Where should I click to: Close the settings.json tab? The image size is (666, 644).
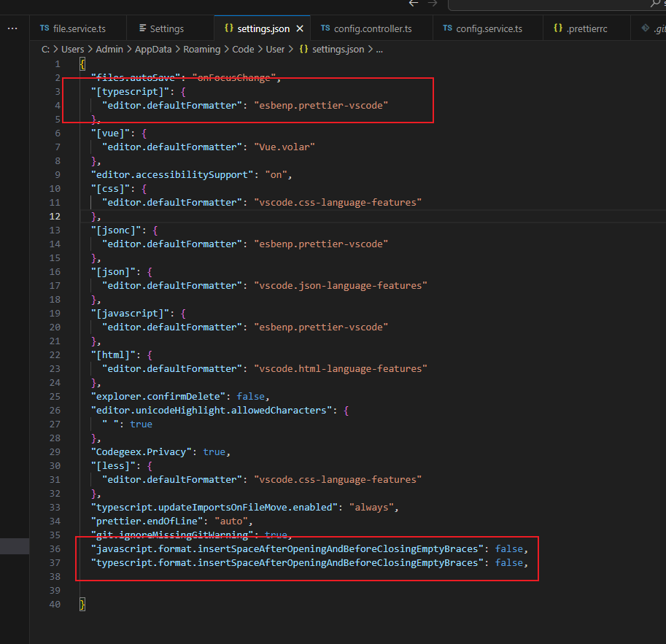tap(298, 28)
